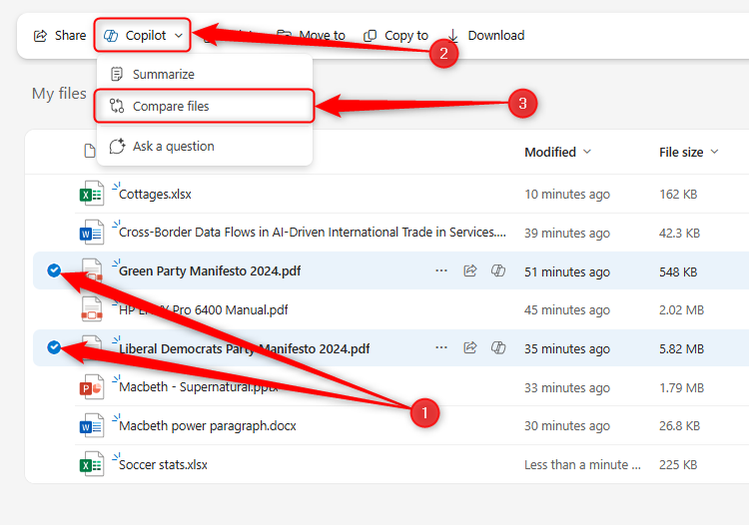Expand the File size column dropdown
This screenshot has height=525, width=749.
[x=714, y=152]
